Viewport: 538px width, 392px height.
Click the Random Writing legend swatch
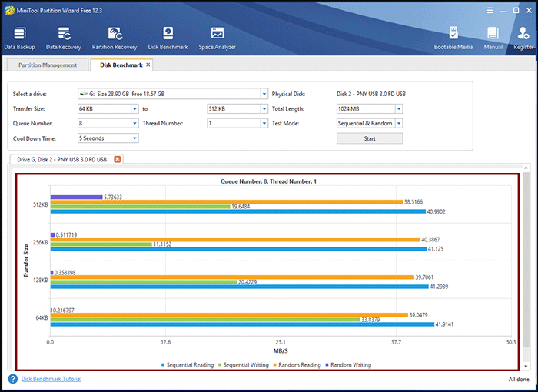(x=327, y=365)
